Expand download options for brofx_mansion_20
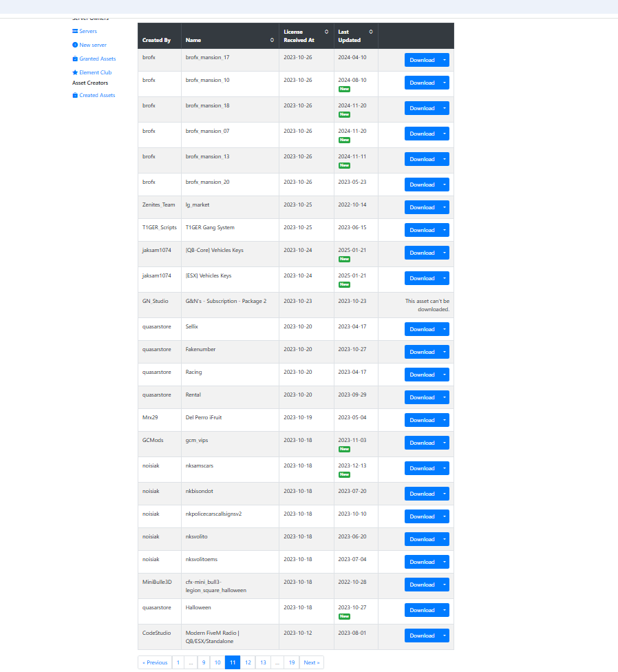Viewport: 618px width, 672px height. [x=444, y=185]
